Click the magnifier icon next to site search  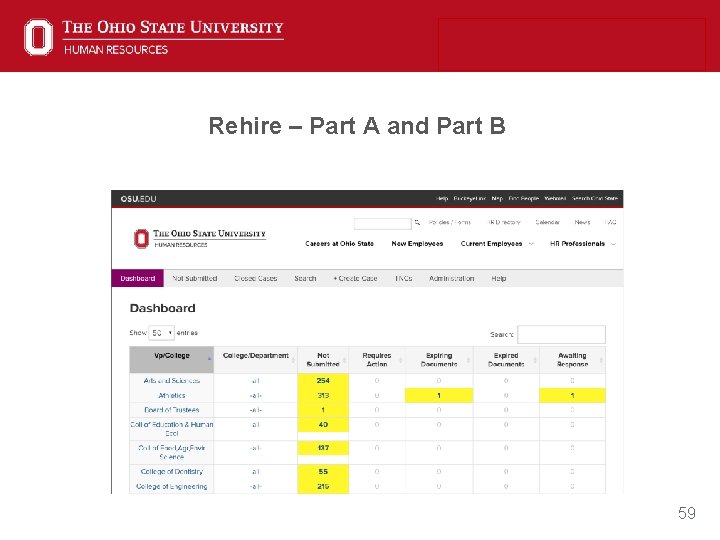pos(417,223)
